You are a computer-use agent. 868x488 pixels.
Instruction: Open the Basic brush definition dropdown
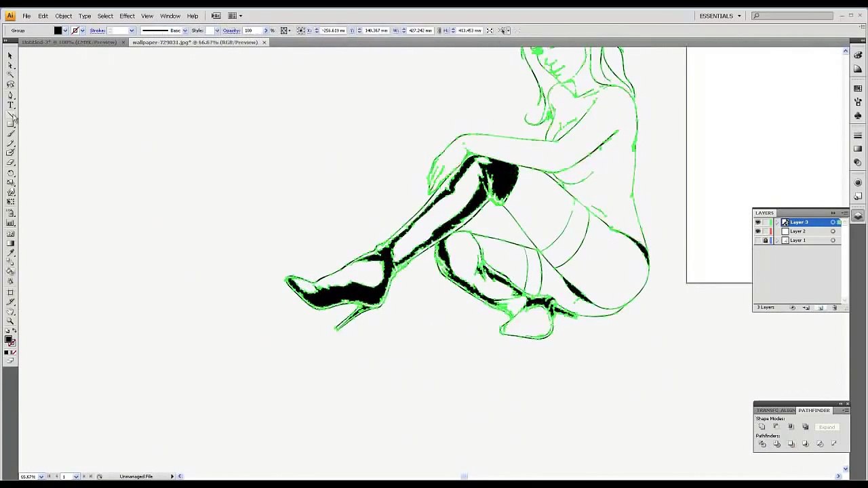pyautogui.click(x=184, y=30)
